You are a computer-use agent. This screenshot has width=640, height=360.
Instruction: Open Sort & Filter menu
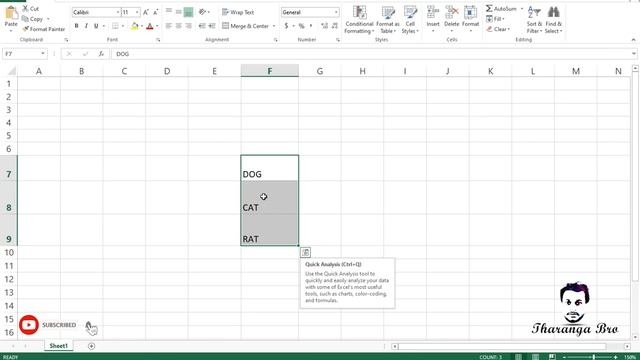(x=534, y=20)
